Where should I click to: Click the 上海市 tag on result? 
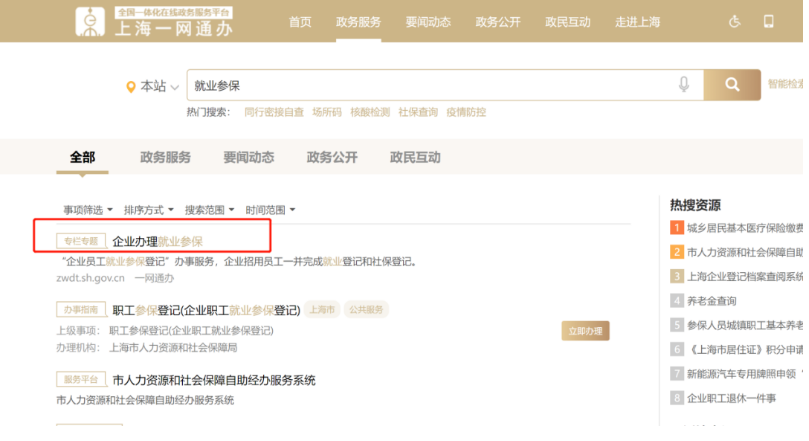point(322,309)
